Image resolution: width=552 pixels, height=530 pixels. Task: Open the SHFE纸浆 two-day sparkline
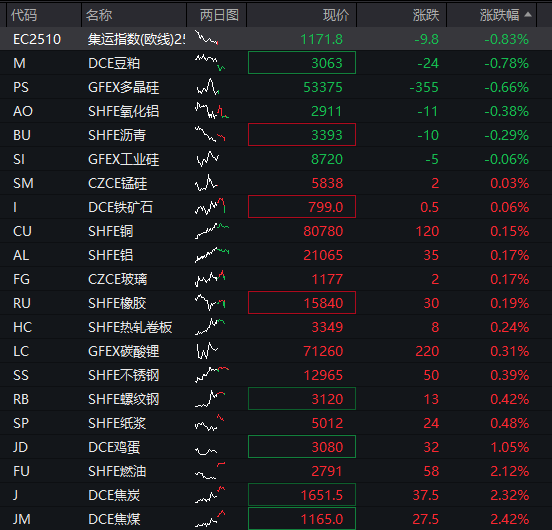pyautogui.click(x=209, y=423)
